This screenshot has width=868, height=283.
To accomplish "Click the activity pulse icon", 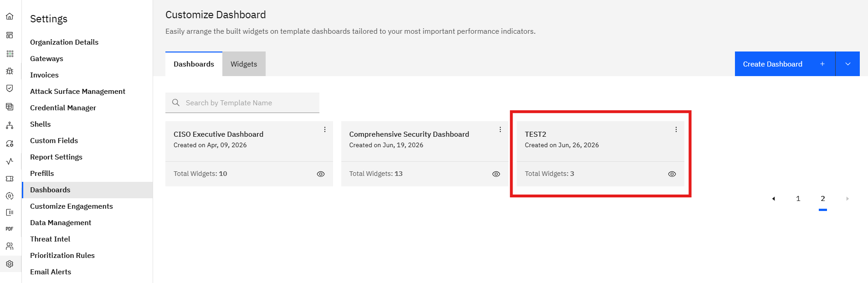I will click(x=10, y=161).
